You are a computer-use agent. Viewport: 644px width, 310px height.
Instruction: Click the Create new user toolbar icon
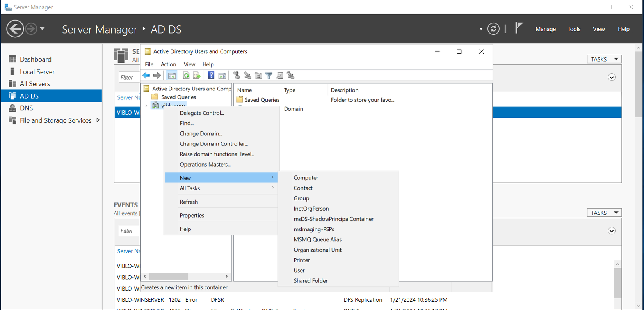pyautogui.click(x=237, y=75)
